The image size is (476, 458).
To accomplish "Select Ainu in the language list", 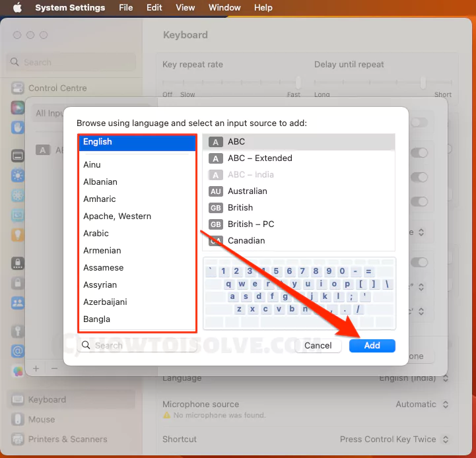I will 137,164.
